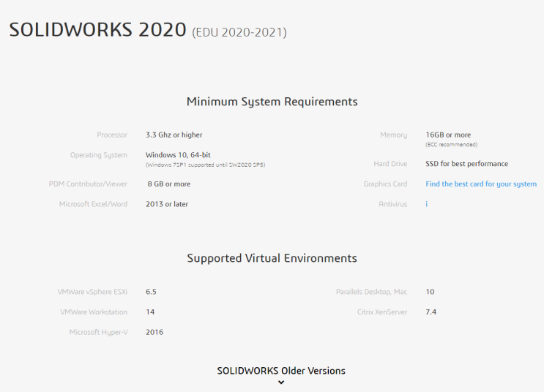Click the 'Citrix XenServer' label

382,312
